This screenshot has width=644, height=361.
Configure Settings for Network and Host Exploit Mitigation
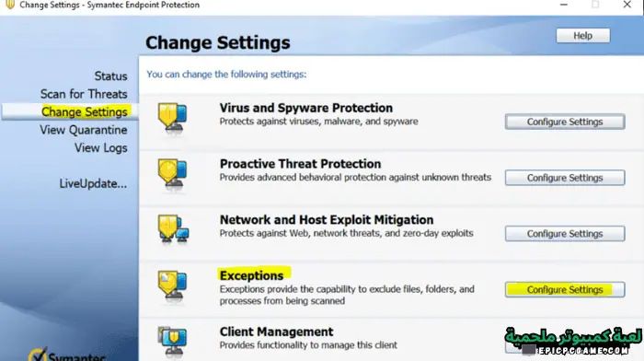tap(565, 234)
